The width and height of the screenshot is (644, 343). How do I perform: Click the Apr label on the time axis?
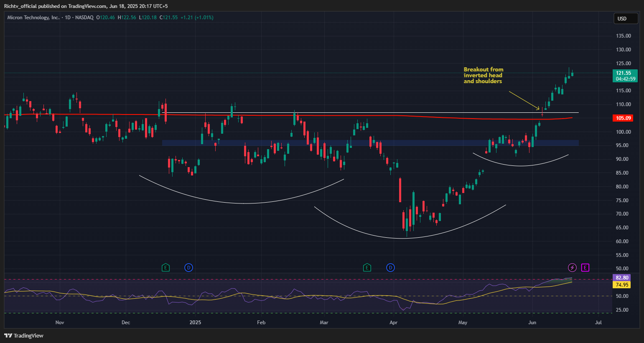point(393,323)
